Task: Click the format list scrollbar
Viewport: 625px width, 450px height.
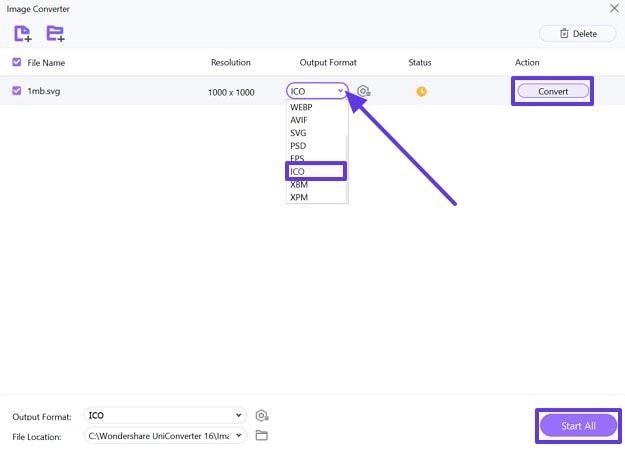Action: 347,167
